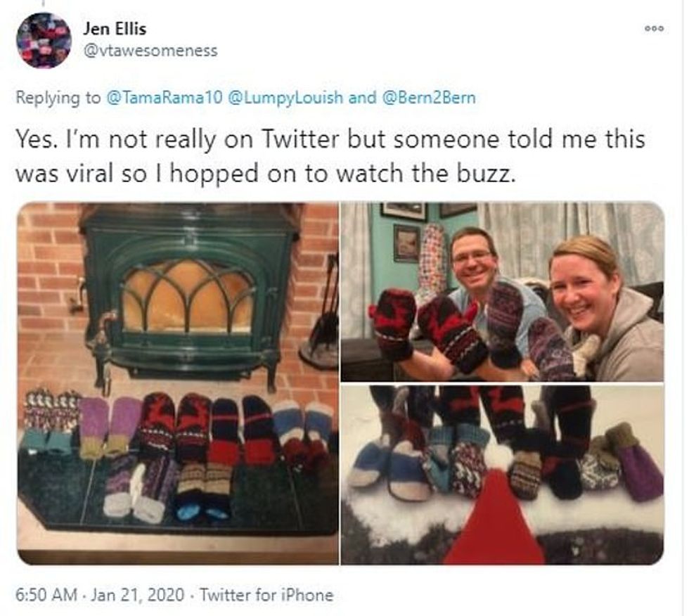
Task: Enlarge the photo of the smiling couple
Action: (502, 292)
